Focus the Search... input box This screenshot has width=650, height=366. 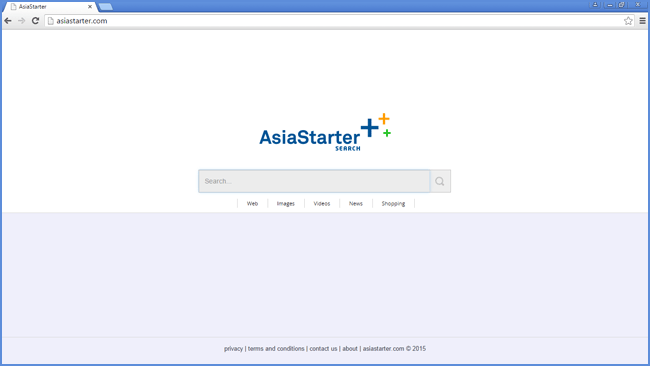coord(314,181)
